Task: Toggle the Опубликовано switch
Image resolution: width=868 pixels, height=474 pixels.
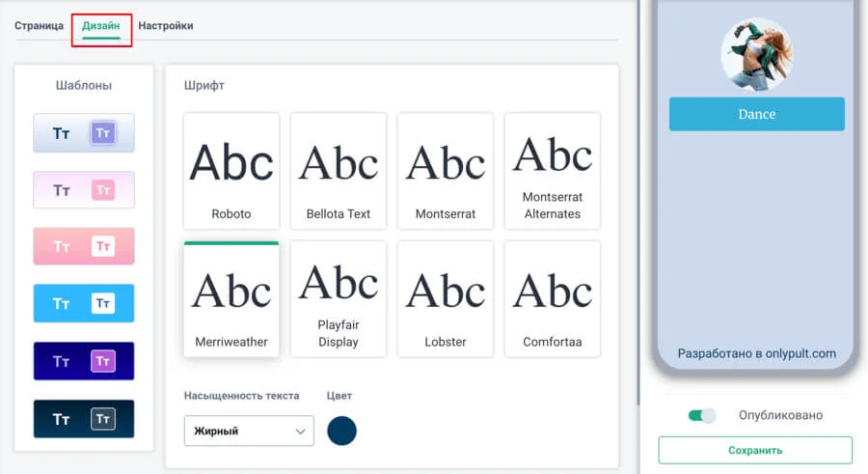Action: [x=702, y=415]
